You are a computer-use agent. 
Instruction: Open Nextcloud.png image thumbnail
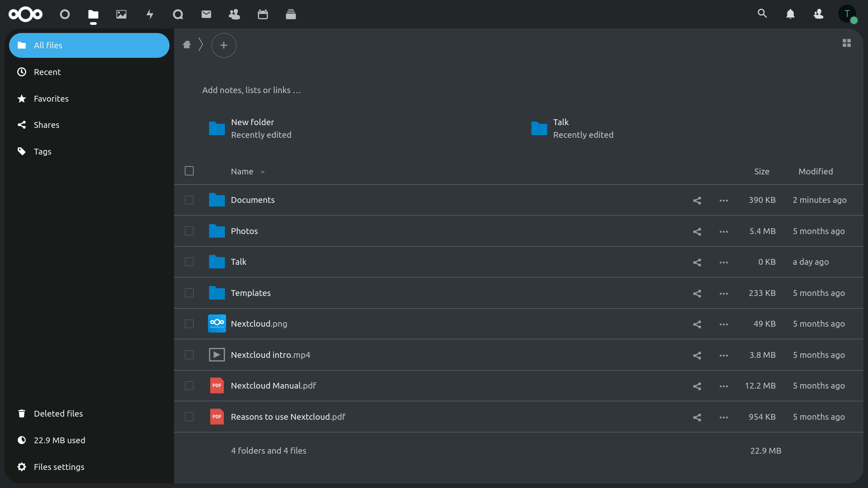(x=217, y=324)
